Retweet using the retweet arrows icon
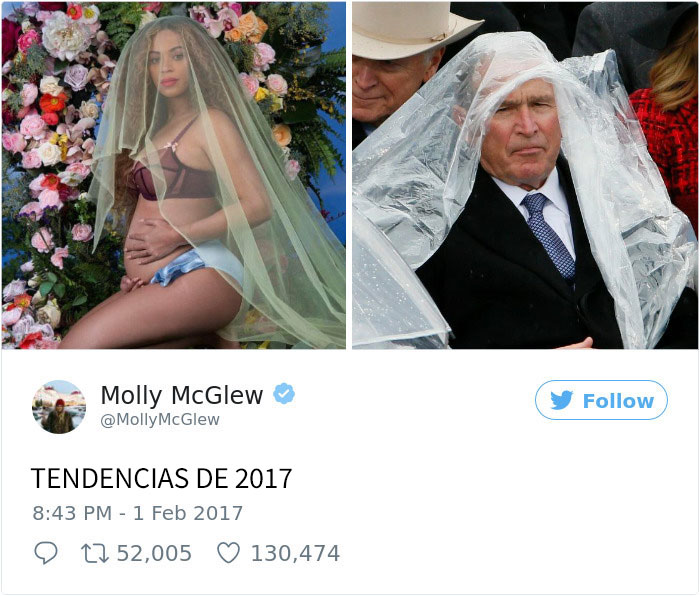The height and width of the screenshot is (596, 700). pyautogui.click(x=95, y=553)
